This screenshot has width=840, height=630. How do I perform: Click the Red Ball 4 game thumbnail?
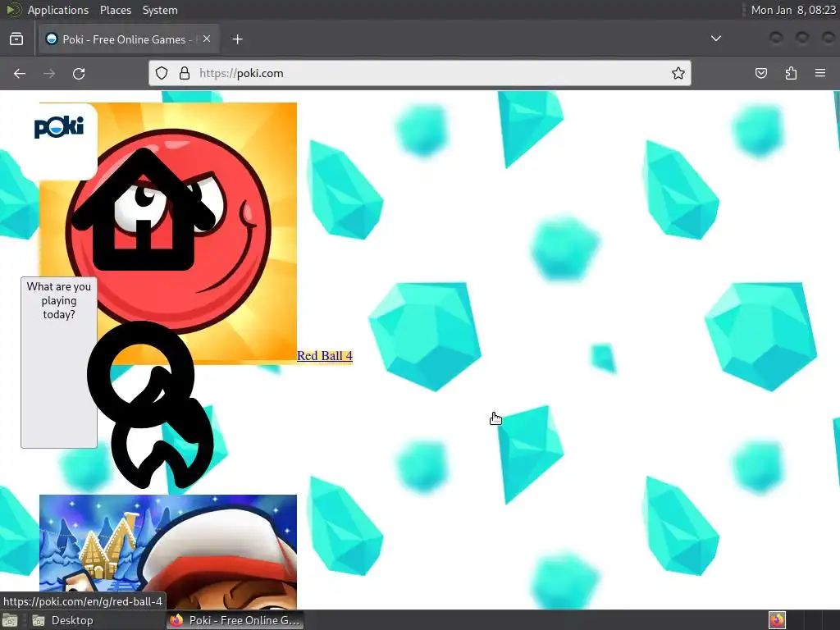point(168,234)
